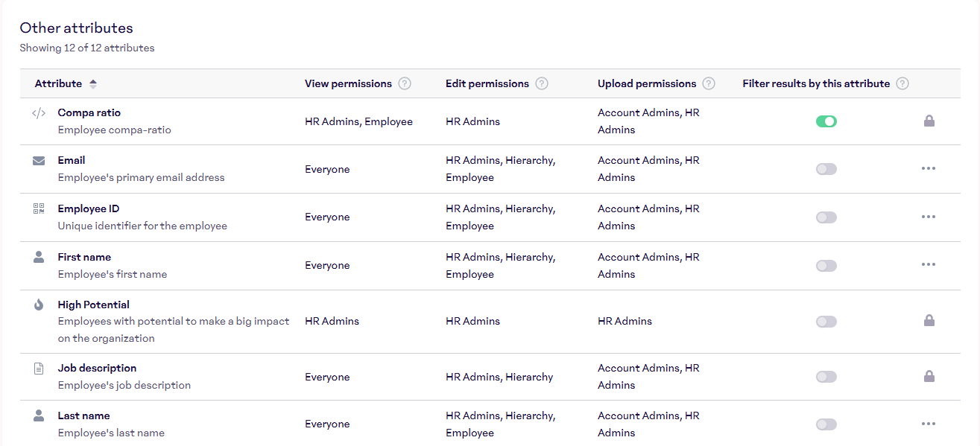
Task: Click the Job description attribute name
Action: pos(97,368)
